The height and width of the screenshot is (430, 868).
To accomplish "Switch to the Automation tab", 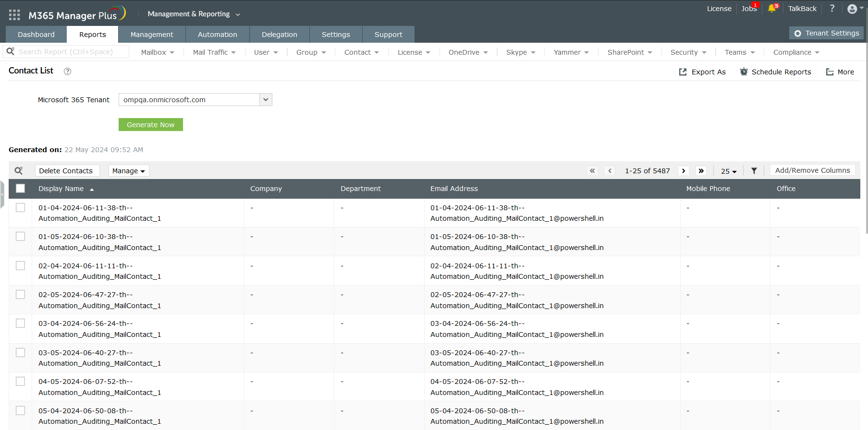I will [x=218, y=35].
